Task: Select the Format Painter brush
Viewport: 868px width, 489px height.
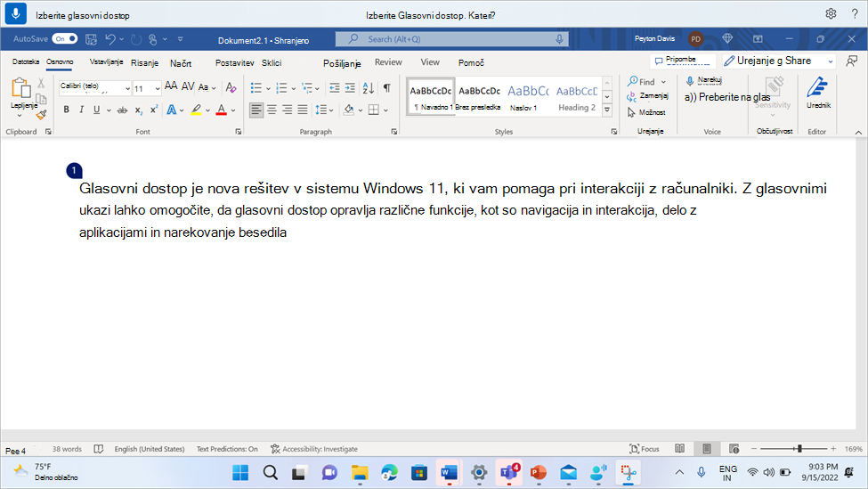Action: tap(41, 115)
